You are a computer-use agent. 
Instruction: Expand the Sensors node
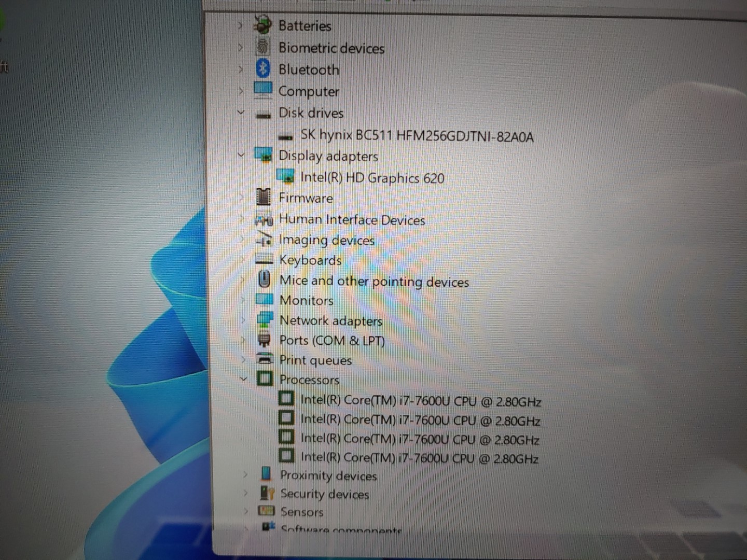246,511
